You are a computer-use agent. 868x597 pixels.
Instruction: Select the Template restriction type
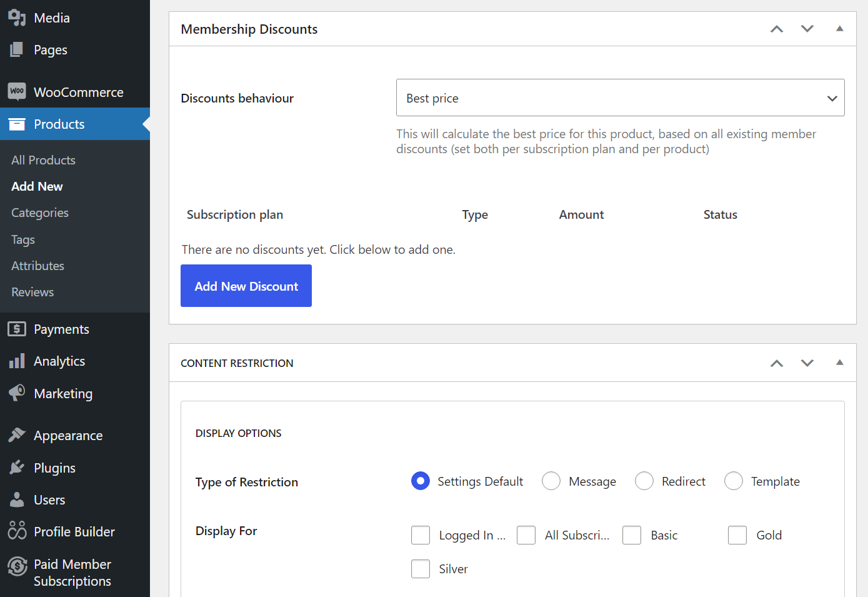(x=734, y=481)
